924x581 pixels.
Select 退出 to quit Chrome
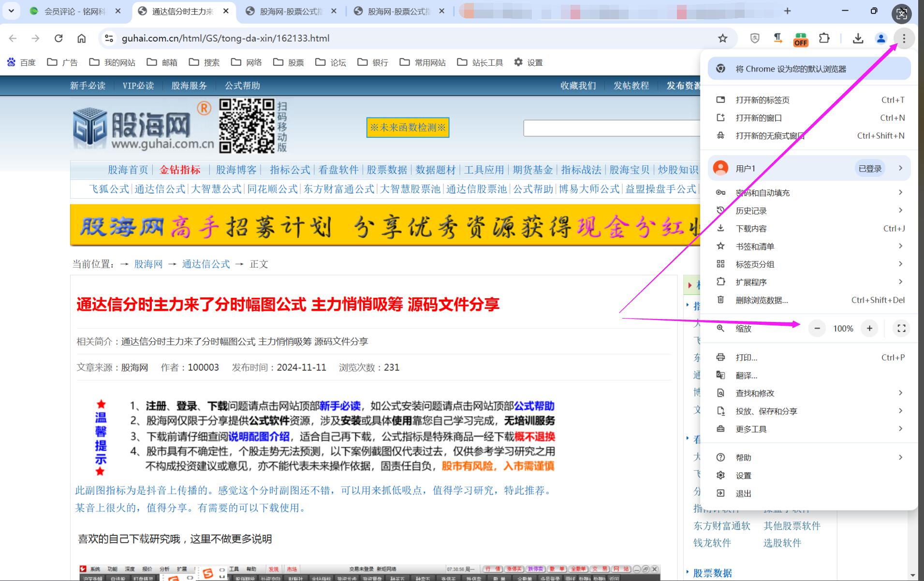pos(810,494)
